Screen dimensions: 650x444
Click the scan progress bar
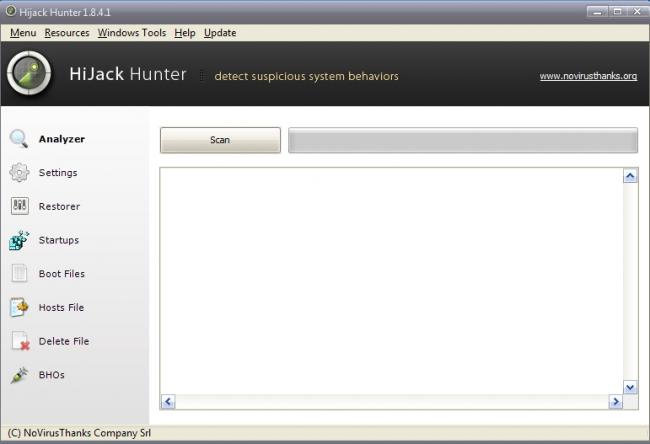[x=463, y=140]
